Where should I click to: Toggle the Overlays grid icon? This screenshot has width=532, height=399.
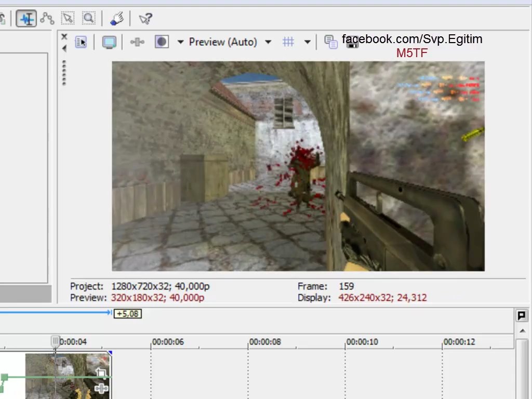pos(288,42)
